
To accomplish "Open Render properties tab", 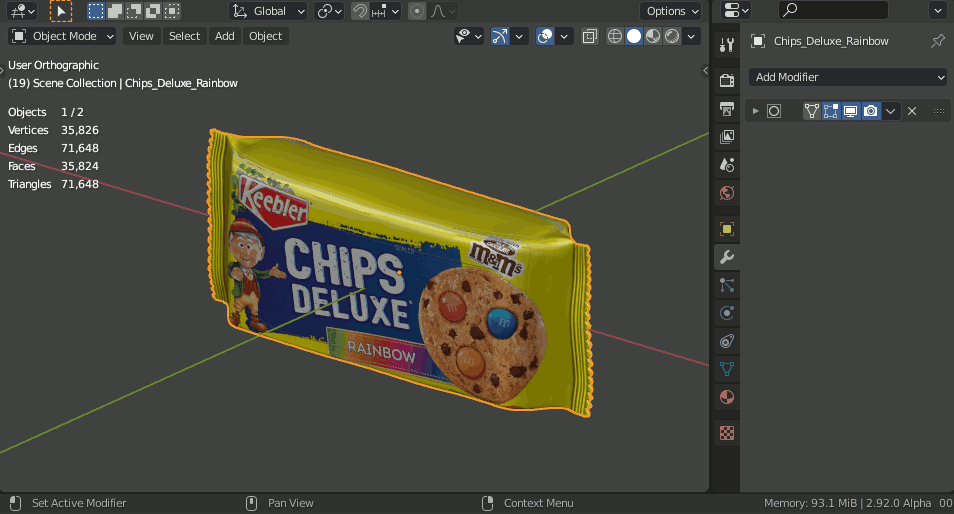I will pyautogui.click(x=726, y=80).
